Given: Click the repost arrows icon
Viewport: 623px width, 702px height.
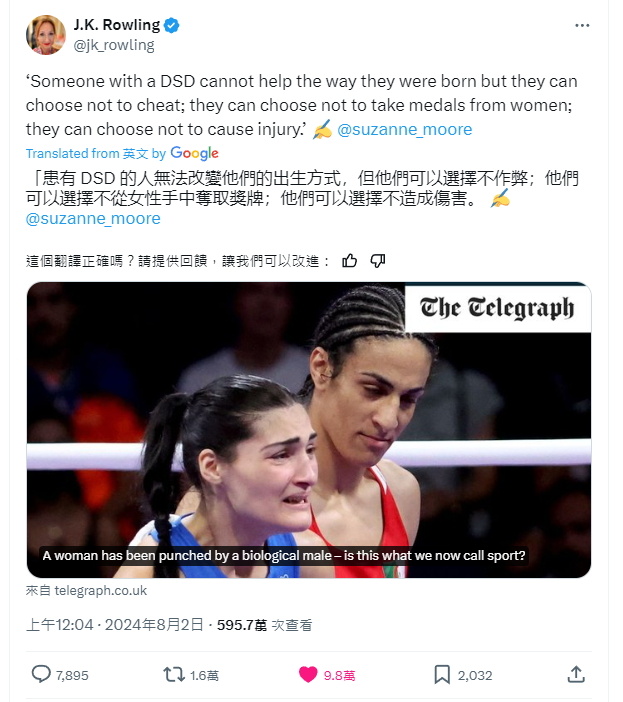Looking at the screenshot, I should [174, 674].
